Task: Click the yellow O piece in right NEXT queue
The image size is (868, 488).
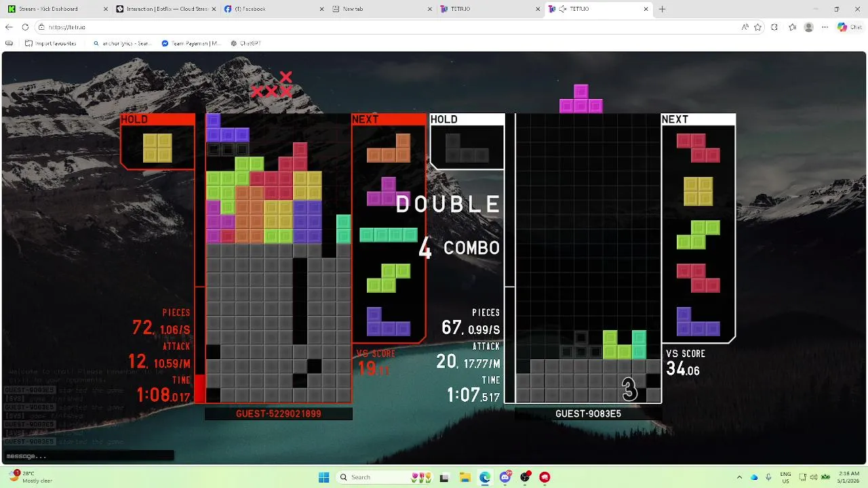Action: point(698,191)
